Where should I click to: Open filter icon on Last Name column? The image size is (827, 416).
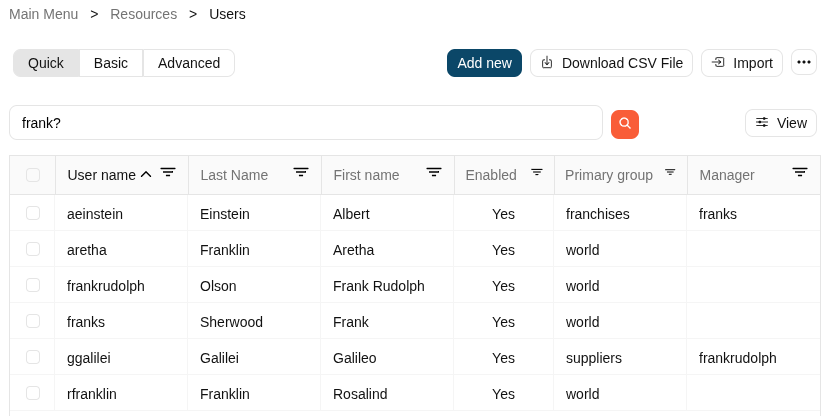pos(301,173)
